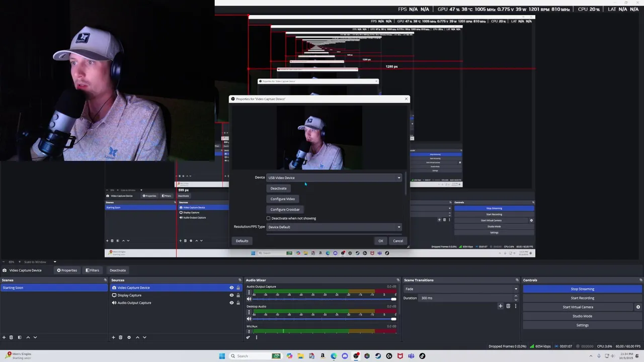Screen dimensions: 644x362
Task: Open scene filters icon in Scenes panel
Action: pyautogui.click(x=20, y=337)
